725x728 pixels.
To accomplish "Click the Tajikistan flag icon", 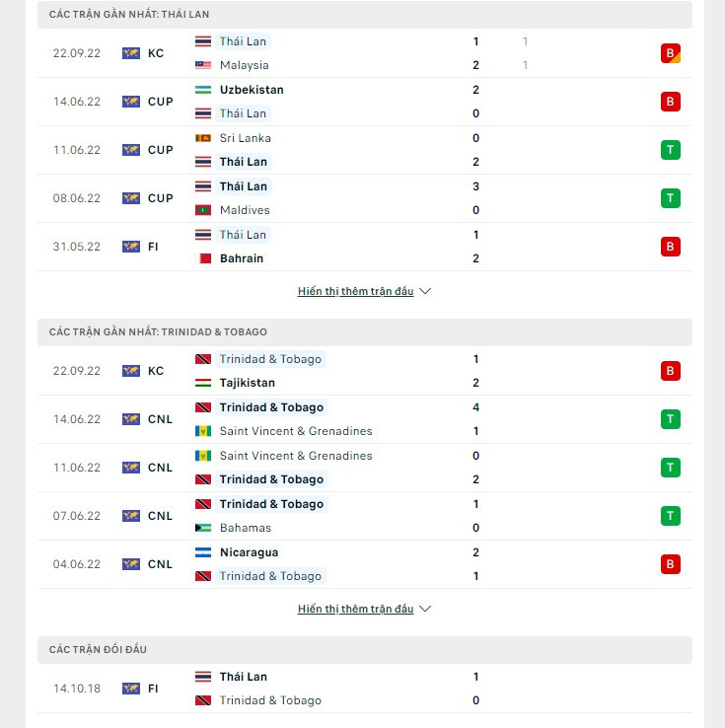I will 202,383.
